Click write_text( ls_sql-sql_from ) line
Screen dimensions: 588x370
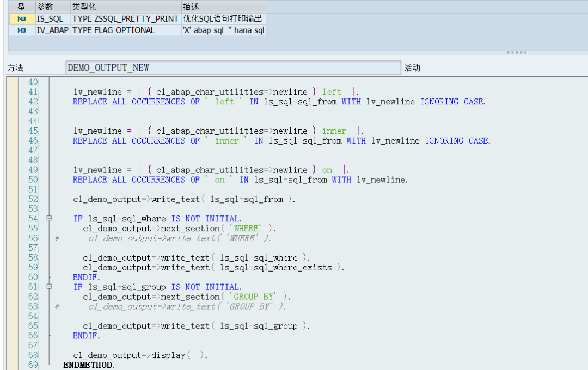pos(184,199)
